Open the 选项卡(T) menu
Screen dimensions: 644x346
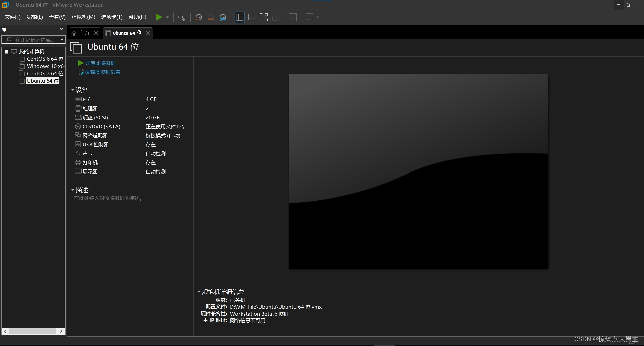point(112,17)
